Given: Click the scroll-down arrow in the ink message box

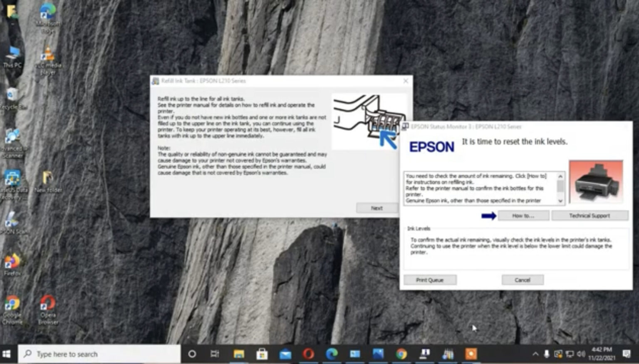Looking at the screenshot, I should (x=561, y=201).
